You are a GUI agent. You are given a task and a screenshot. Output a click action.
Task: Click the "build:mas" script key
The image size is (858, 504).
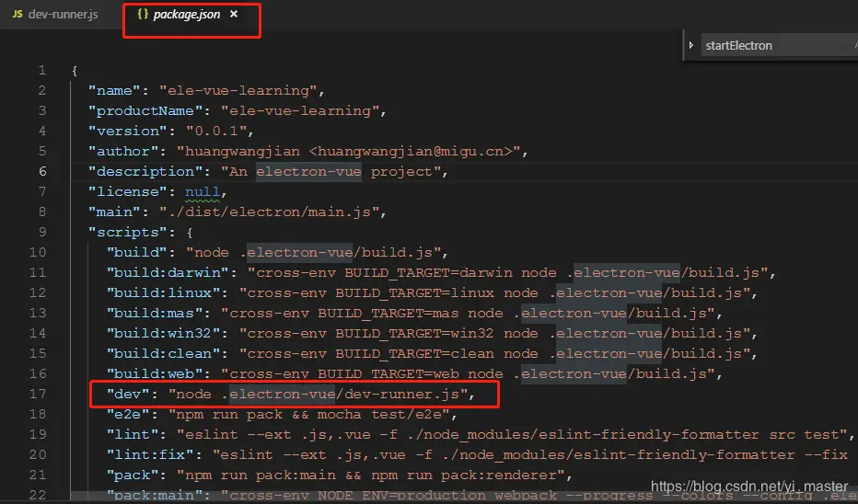tap(154, 314)
